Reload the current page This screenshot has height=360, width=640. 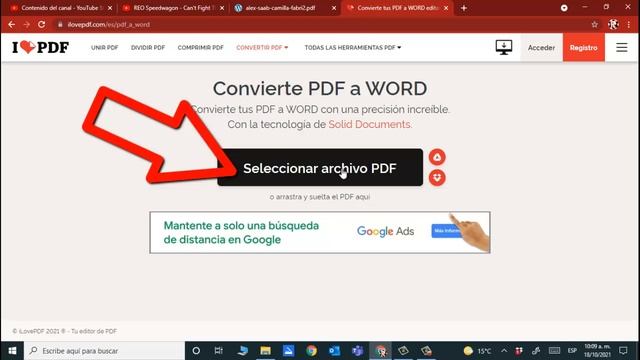(42, 24)
